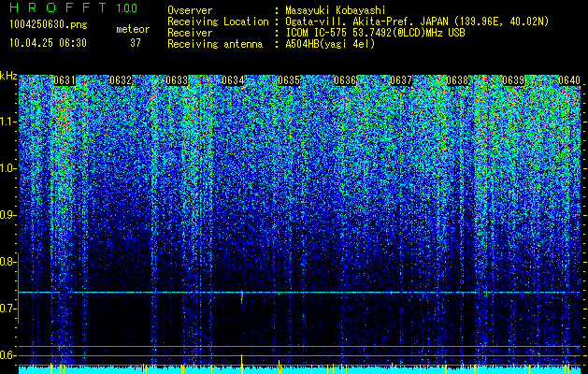Click the Ogata-vill. Akita-Pref. JAPAN location text
The height and width of the screenshot is (374, 588).
[417, 22]
